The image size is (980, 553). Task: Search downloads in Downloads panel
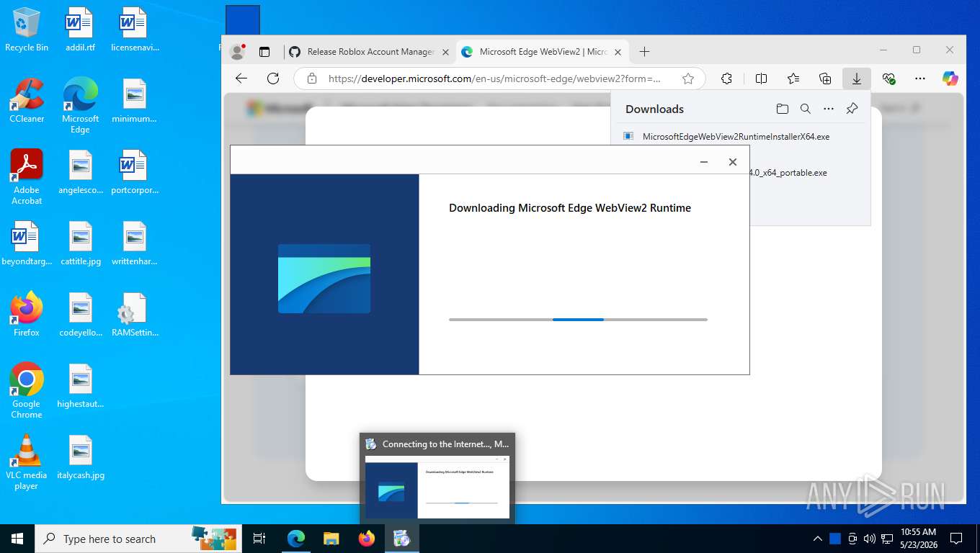click(806, 109)
